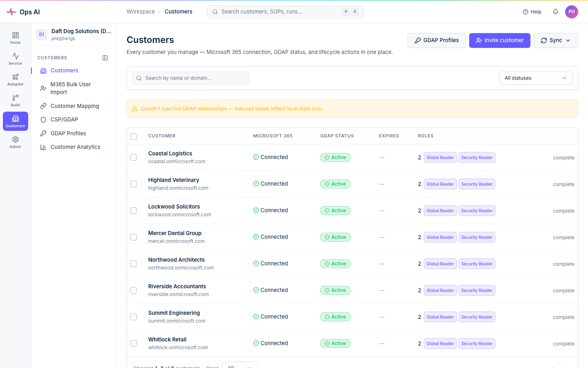
Task: Open Home in the left rail
Action: (x=16, y=38)
